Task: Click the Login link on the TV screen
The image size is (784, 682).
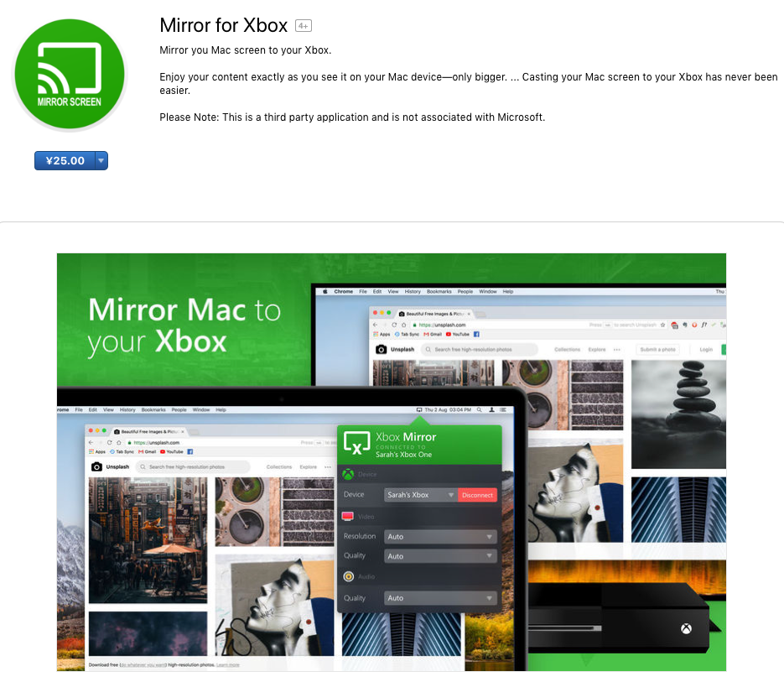Action: click(x=706, y=349)
